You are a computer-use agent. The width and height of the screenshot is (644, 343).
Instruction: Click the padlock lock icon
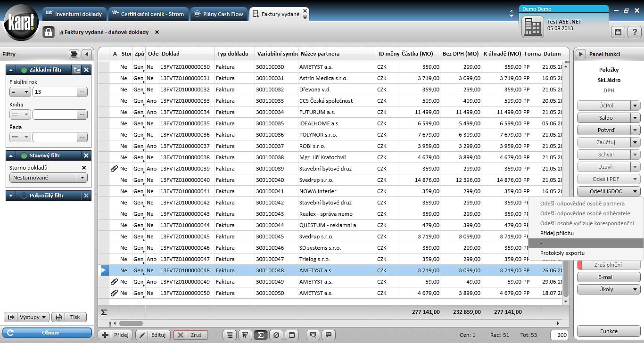[49, 32]
